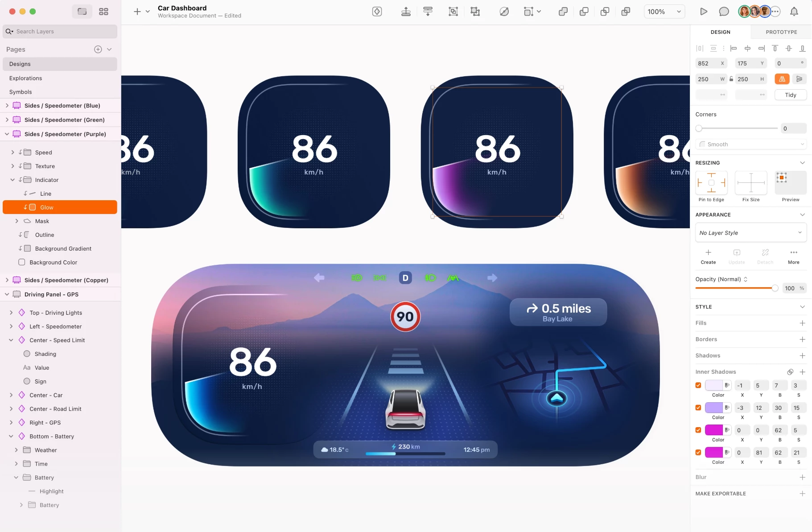Expand Sides / Speedometer (Copper) artboard
Image resolution: width=812 pixels, height=532 pixels.
point(7,280)
